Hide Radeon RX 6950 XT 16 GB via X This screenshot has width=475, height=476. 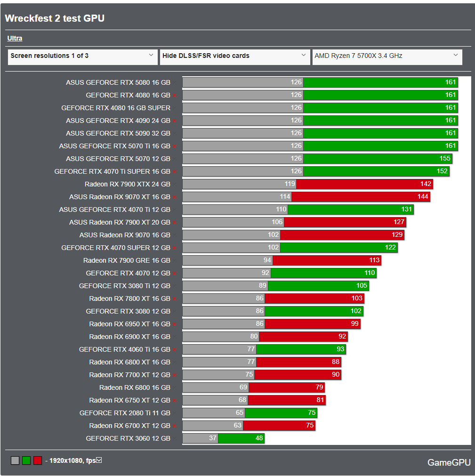click(175, 324)
